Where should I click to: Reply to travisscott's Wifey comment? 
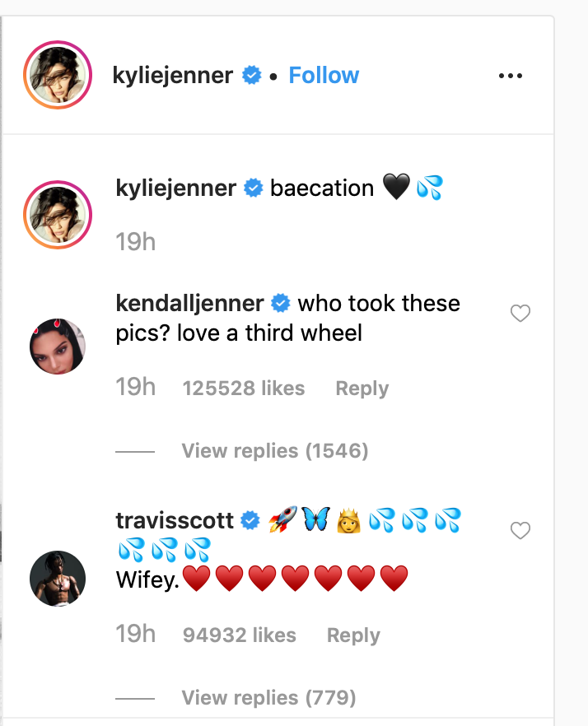pyautogui.click(x=353, y=635)
